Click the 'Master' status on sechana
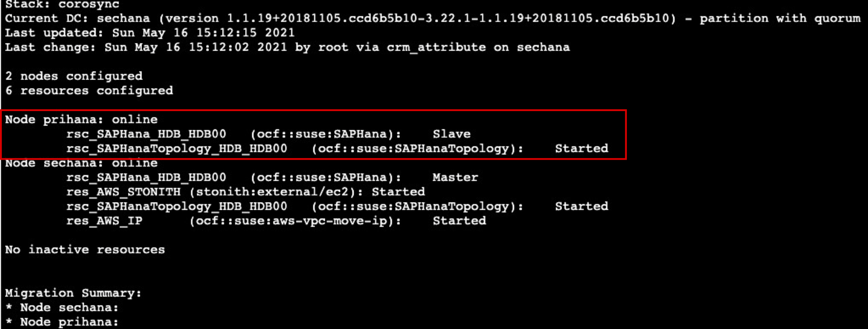The image size is (868, 329). tap(455, 178)
